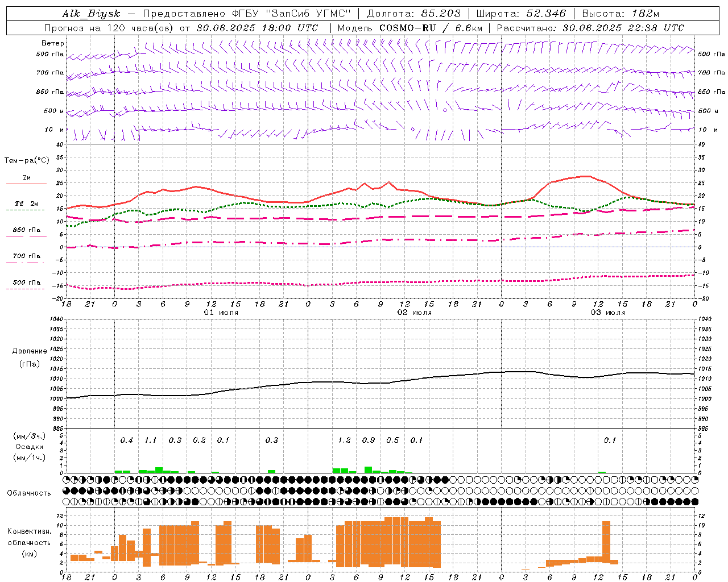Viewport: 728px width, 582px height.
Task: Click the '(мм/1ч.)' precipitation unit label
Action: [30, 458]
